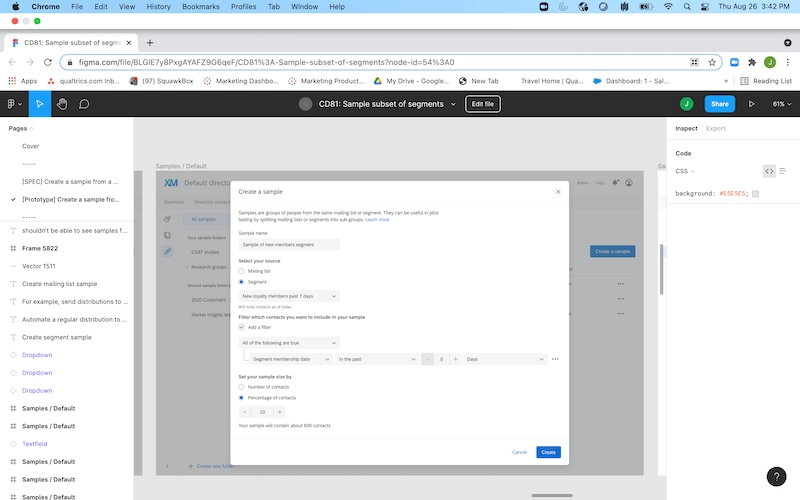Click the Apple menu icon
800x500 pixels.
[15, 7]
